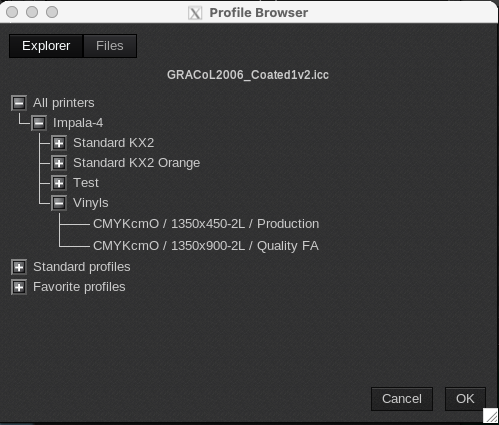Select the Explorer tab

pos(46,46)
